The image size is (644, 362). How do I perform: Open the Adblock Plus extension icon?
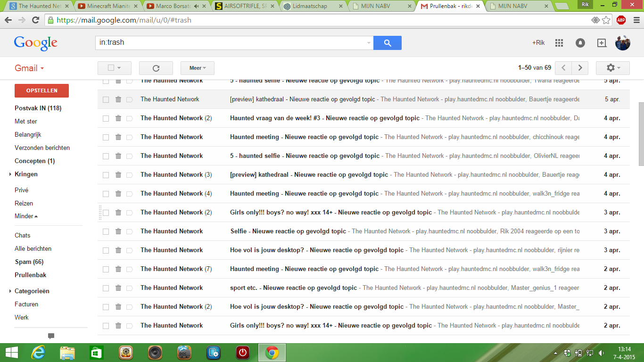(621, 20)
